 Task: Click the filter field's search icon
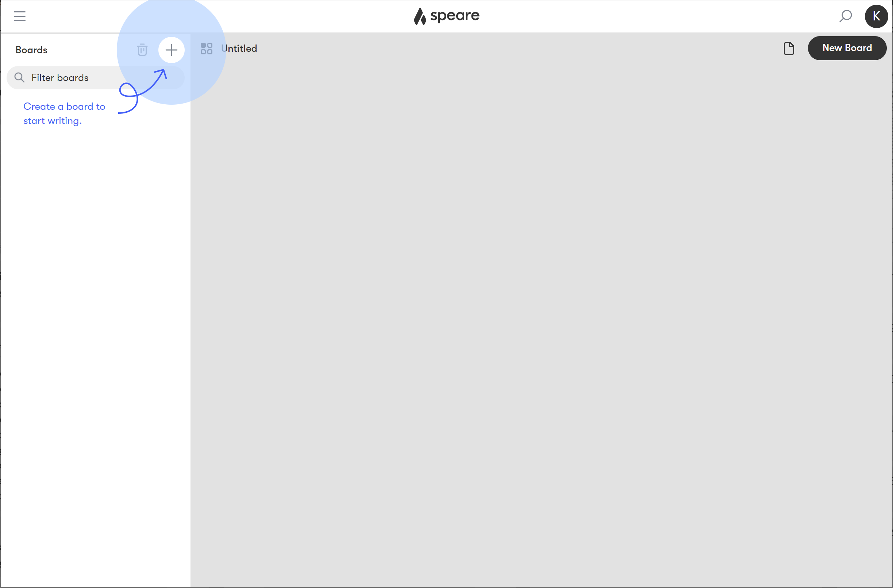pos(19,78)
